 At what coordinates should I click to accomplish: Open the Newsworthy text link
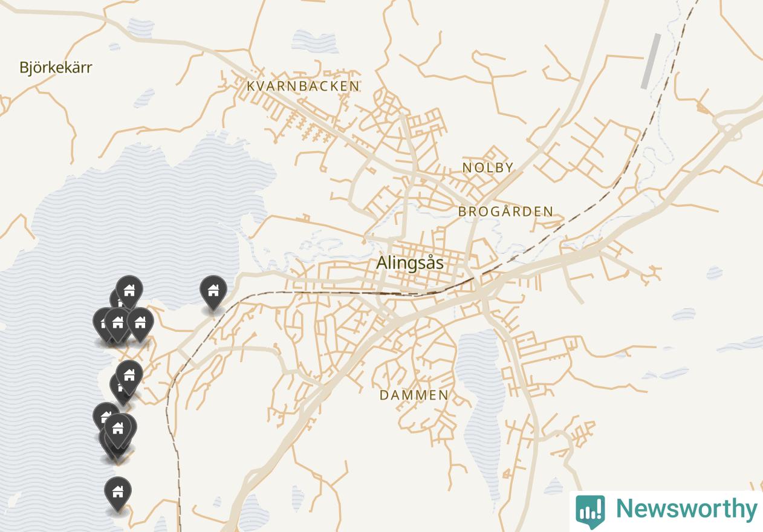(686, 509)
